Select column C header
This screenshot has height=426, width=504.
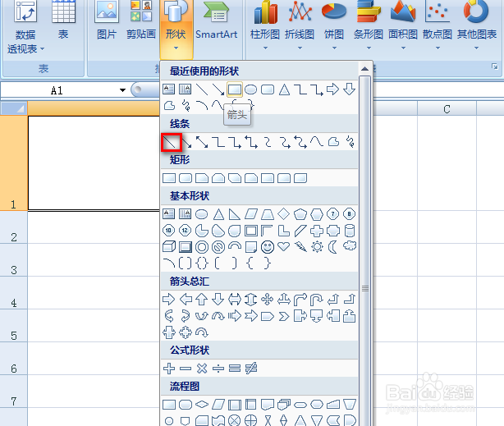coord(447,108)
